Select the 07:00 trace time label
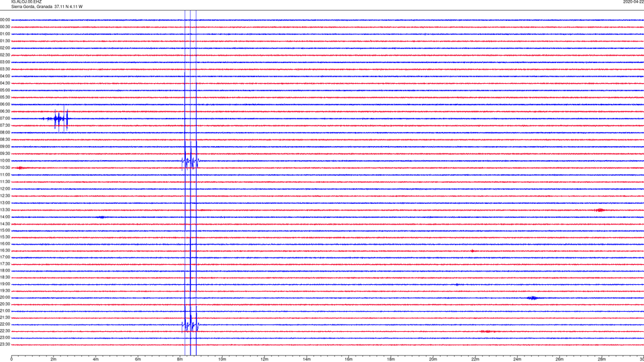Screen dimensions: 644x362 5,119
